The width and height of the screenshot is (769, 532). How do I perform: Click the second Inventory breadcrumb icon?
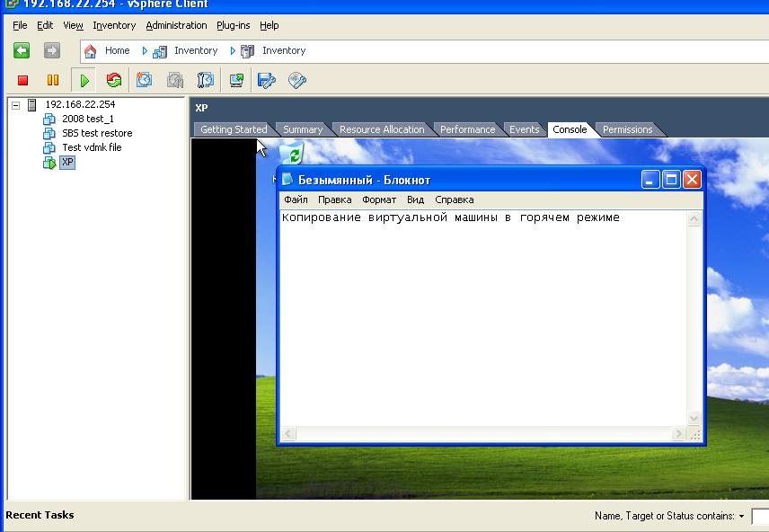[x=248, y=51]
